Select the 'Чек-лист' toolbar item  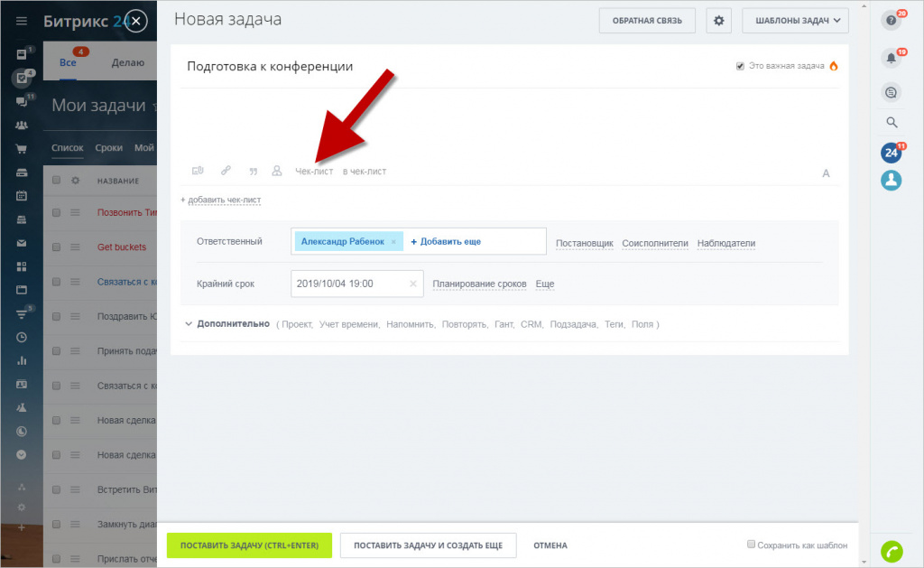(314, 172)
